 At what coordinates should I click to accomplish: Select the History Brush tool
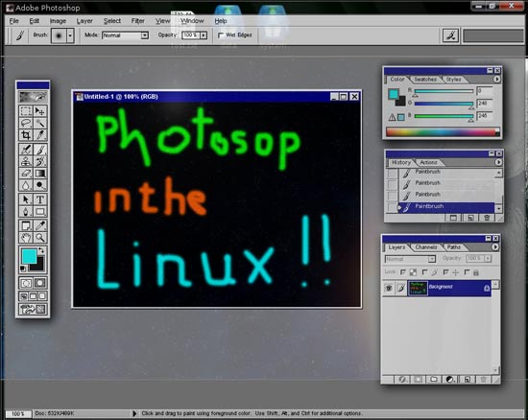39,161
